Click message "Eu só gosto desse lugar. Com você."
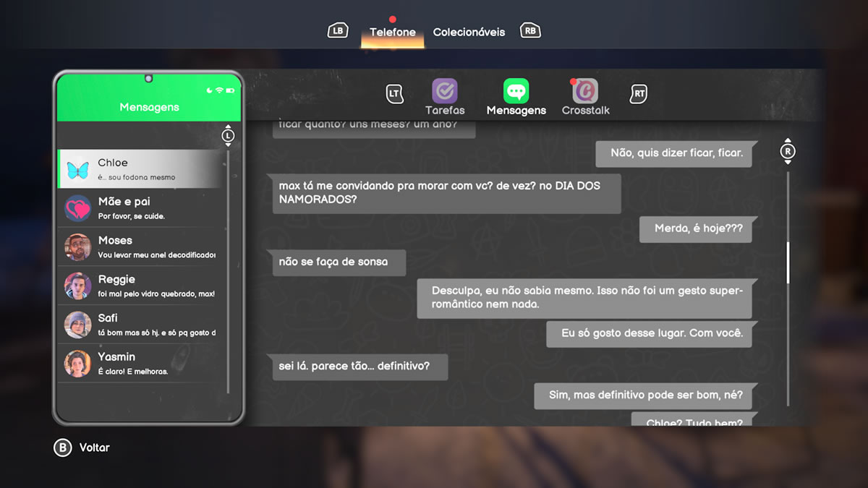 652,333
